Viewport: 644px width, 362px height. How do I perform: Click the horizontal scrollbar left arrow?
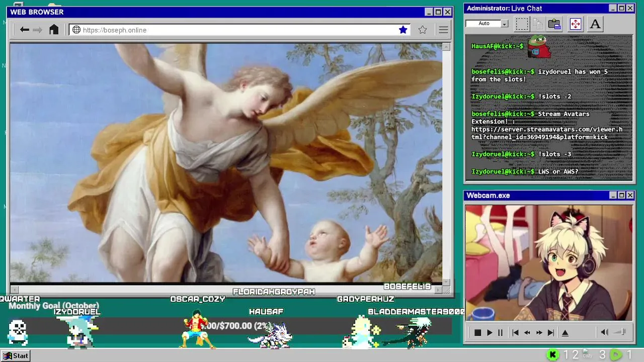pyautogui.click(x=14, y=290)
